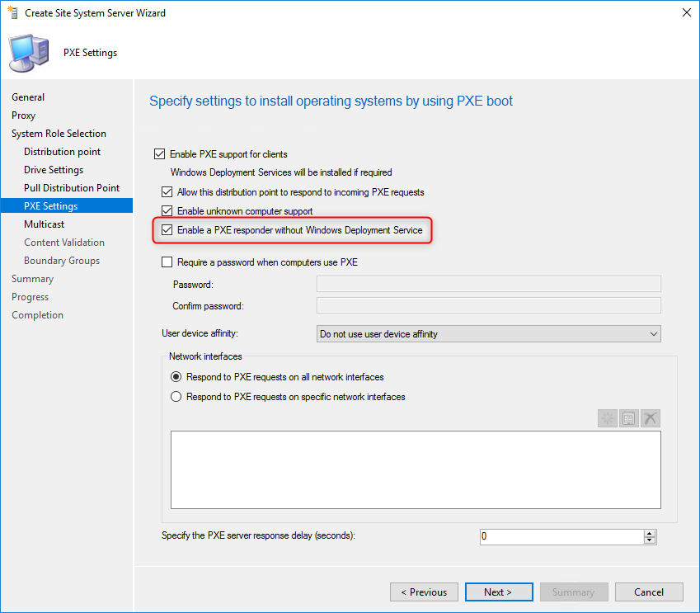
Task: Open System Role Selection page
Action: 59,134
